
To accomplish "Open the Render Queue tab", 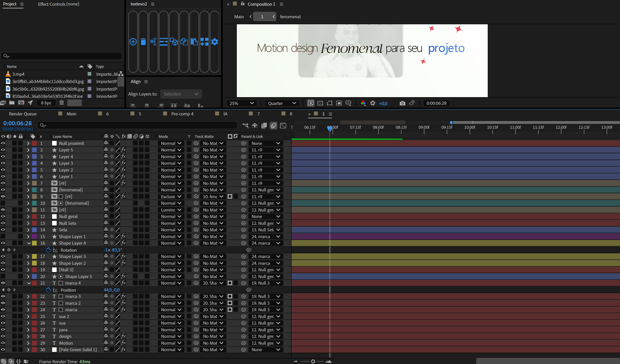I will tap(23, 114).
